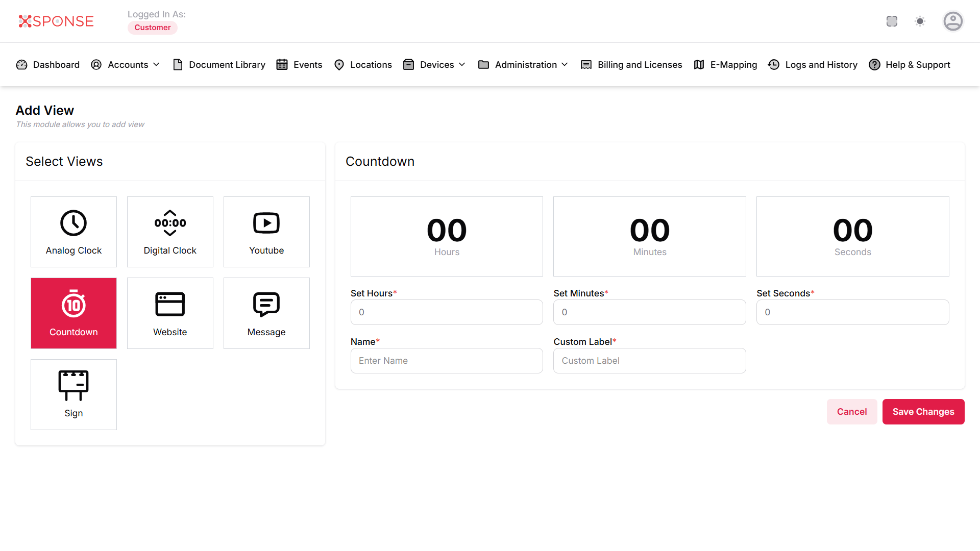Click the Set Hours input field
This screenshot has height=551, width=980.
click(447, 312)
